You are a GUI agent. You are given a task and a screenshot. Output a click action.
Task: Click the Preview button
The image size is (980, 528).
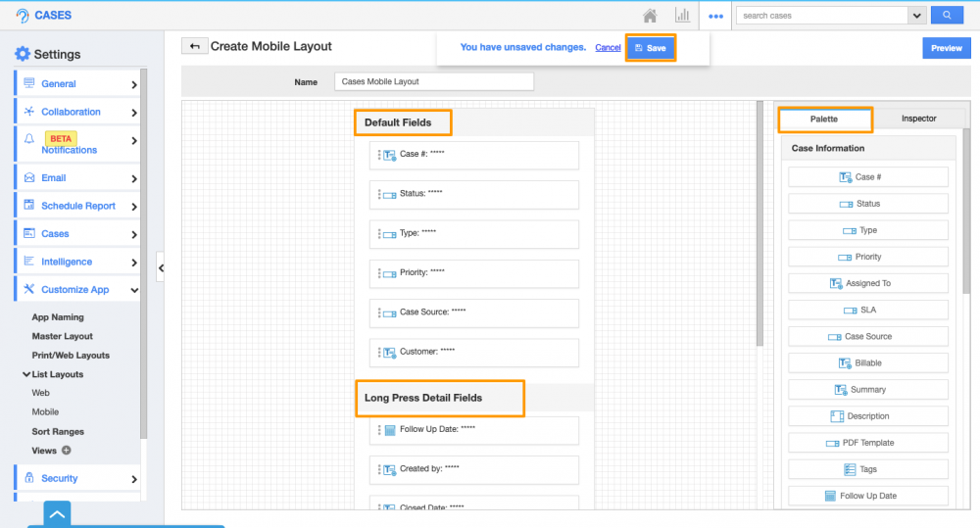(946, 48)
